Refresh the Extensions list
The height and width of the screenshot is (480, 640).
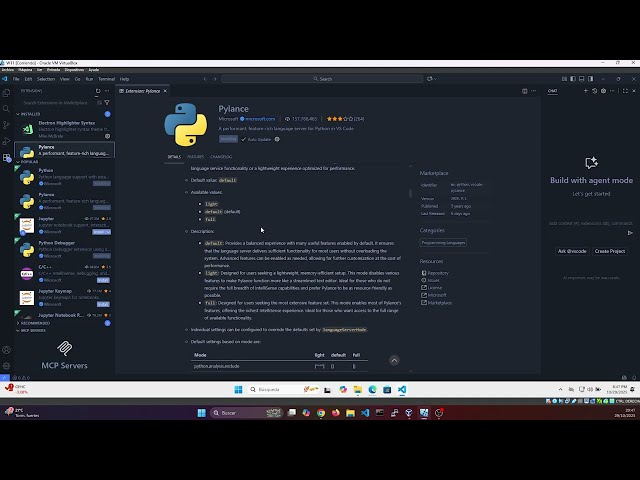[x=98, y=91]
